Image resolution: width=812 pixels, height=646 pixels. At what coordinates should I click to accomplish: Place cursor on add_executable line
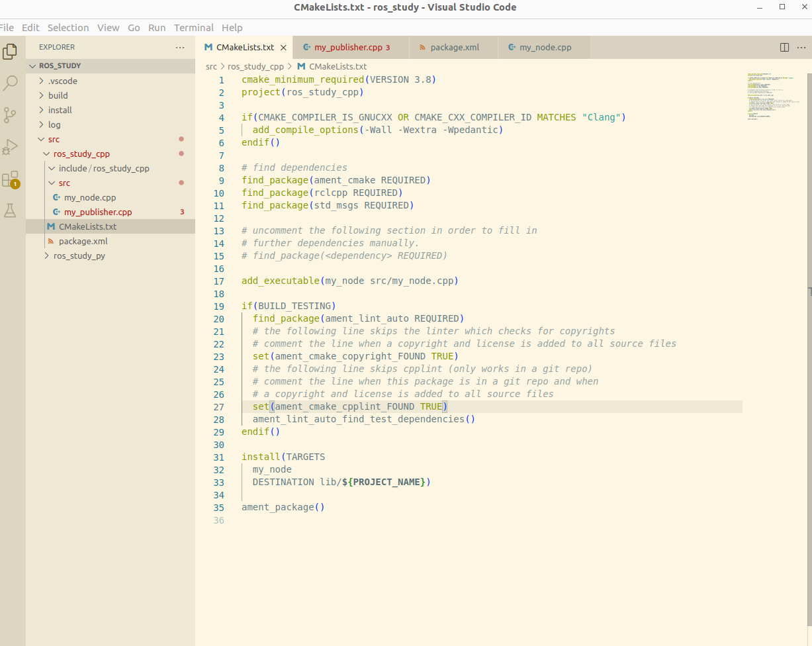pyautogui.click(x=350, y=281)
